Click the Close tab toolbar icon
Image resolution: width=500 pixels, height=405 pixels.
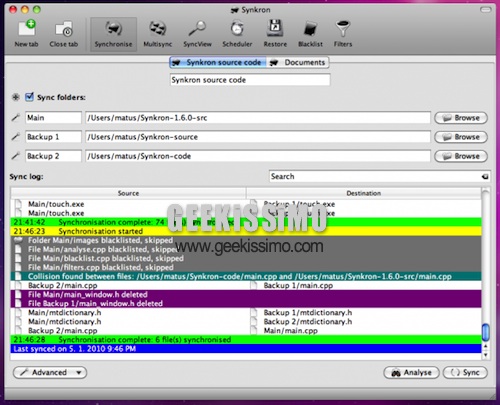coord(63,33)
